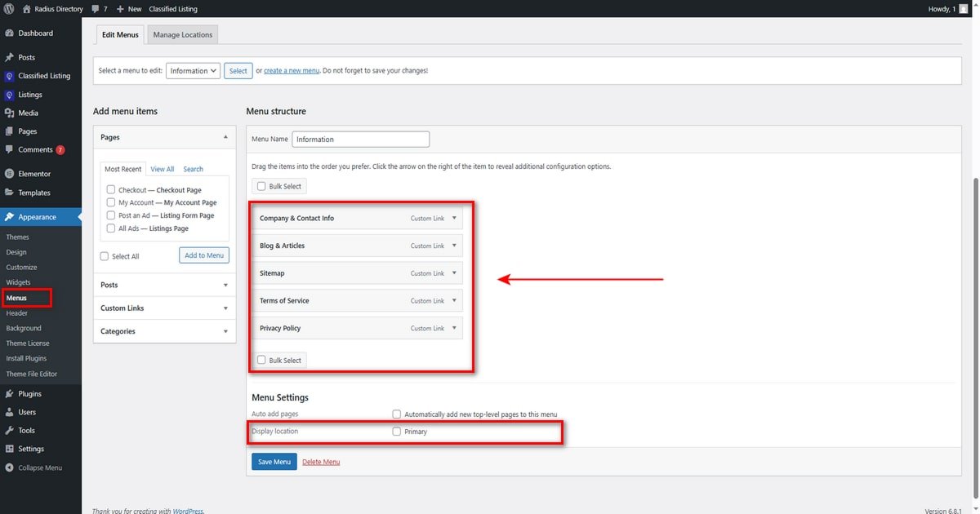Click the Media icon in sidebar
This screenshot has height=514, width=980.
tap(9, 113)
